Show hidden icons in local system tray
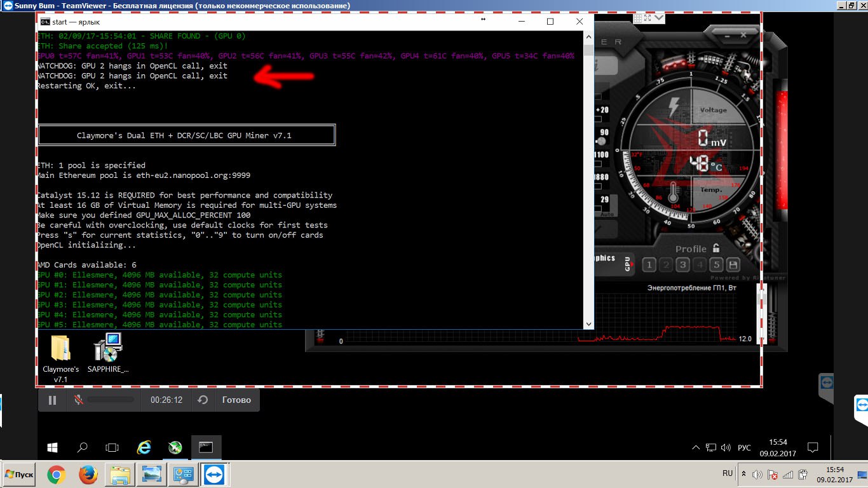Screen dimensions: 868x488 point(743,474)
